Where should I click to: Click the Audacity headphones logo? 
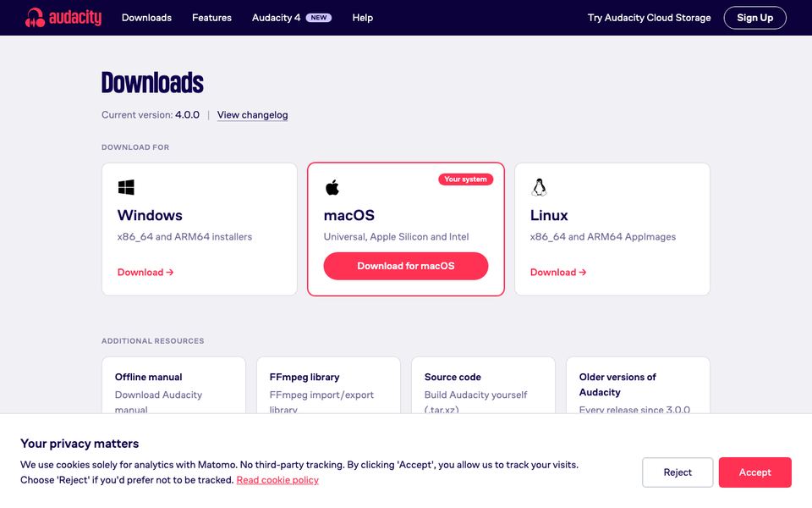[35, 17]
